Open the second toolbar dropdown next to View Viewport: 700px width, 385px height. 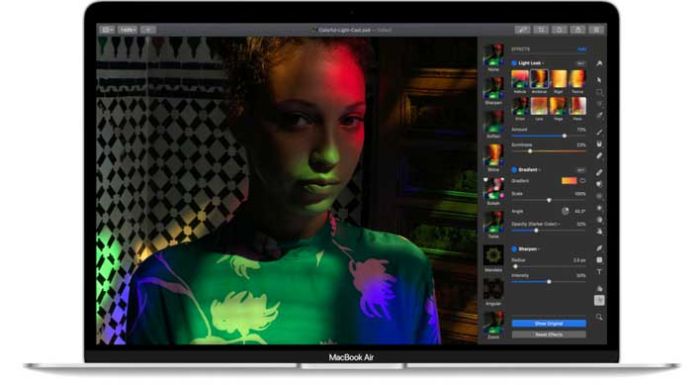127,30
